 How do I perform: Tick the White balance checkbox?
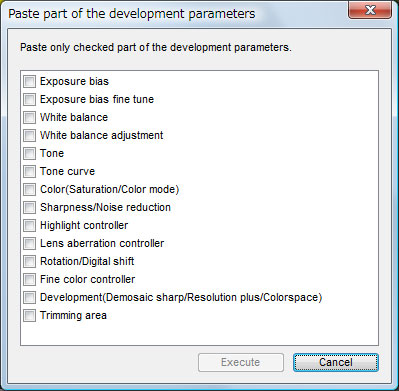pos(29,117)
